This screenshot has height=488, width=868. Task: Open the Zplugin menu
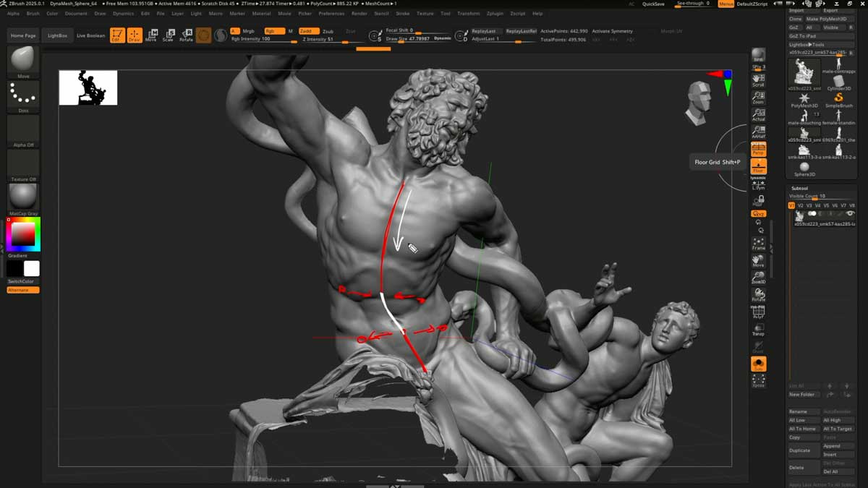(x=495, y=13)
